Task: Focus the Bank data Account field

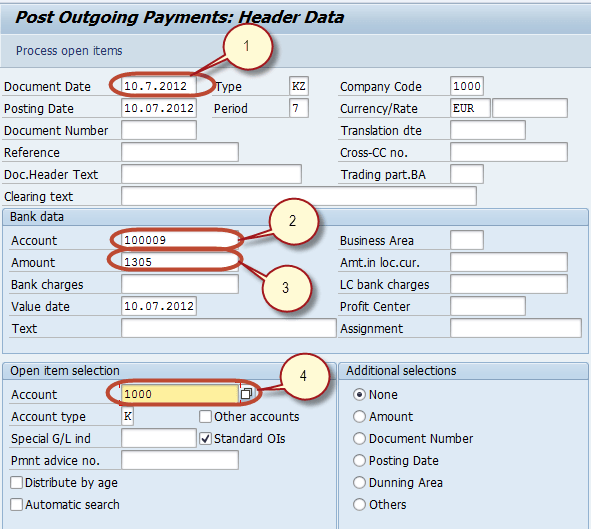Action: point(180,240)
